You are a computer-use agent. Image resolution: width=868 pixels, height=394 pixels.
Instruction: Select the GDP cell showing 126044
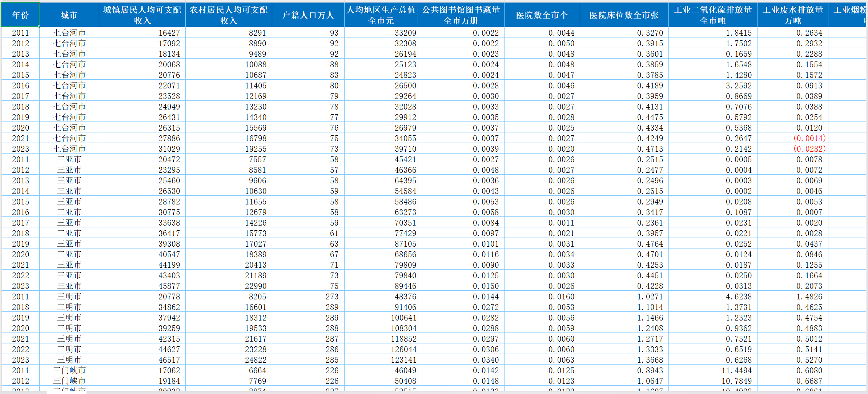[403, 349]
